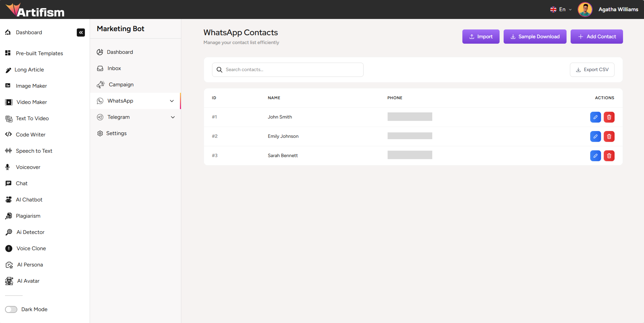Delete the Emily Johnson contact
Viewport: 644px width, 323px height.
tap(609, 136)
